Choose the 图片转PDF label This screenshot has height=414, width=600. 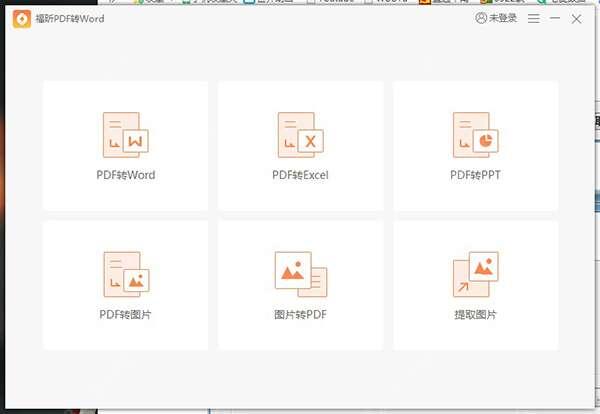click(300, 315)
